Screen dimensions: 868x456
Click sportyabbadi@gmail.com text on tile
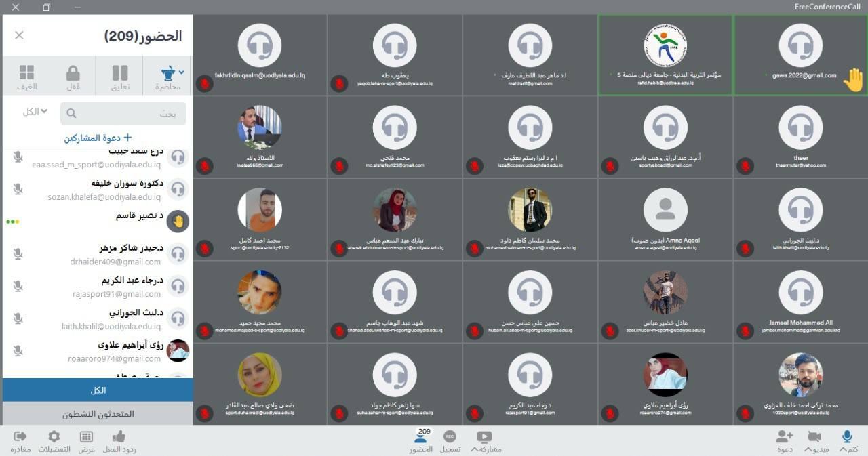(x=665, y=165)
